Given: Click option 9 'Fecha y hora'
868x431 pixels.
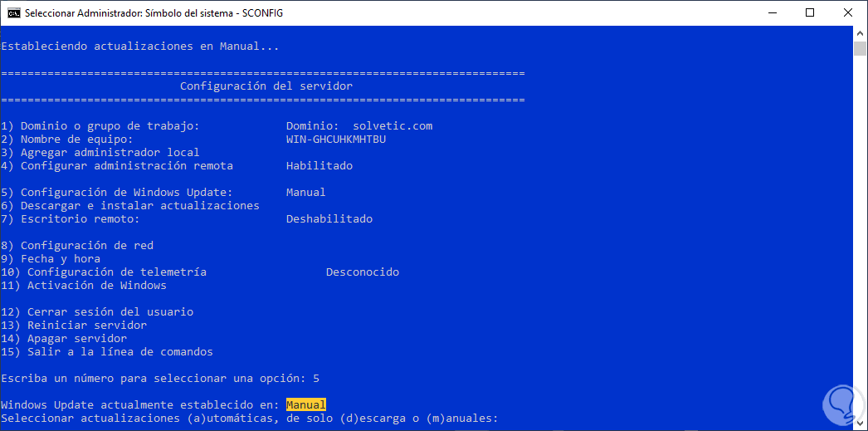Looking at the screenshot, I should pos(51,259).
